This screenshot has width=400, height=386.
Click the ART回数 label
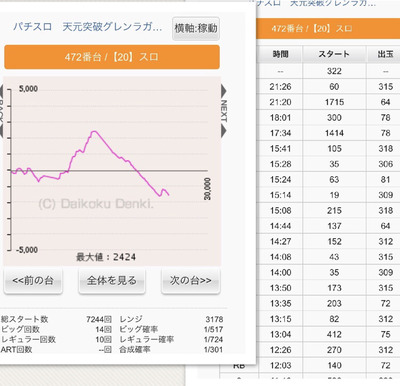click(x=16, y=350)
